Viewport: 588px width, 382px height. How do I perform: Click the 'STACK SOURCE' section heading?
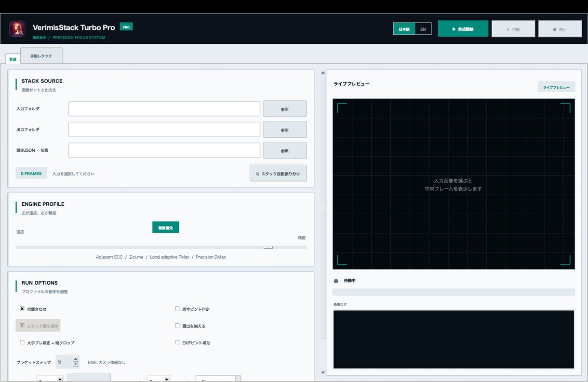[x=42, y=81]
